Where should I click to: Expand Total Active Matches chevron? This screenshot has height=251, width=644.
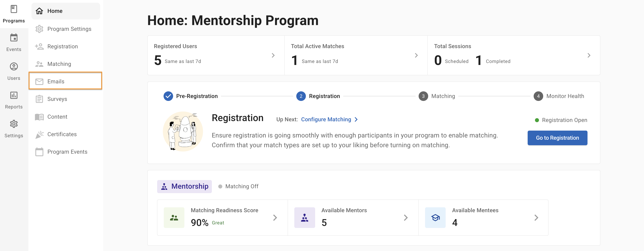416,55
